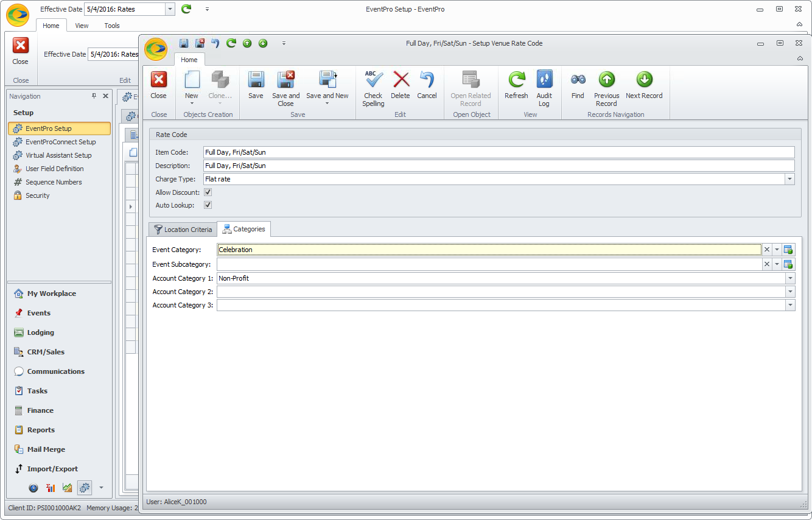Viewport: 812px width, 520px height.
Task: Click quick-access green refresh in rate window title bar
Action: coord(231,43)
